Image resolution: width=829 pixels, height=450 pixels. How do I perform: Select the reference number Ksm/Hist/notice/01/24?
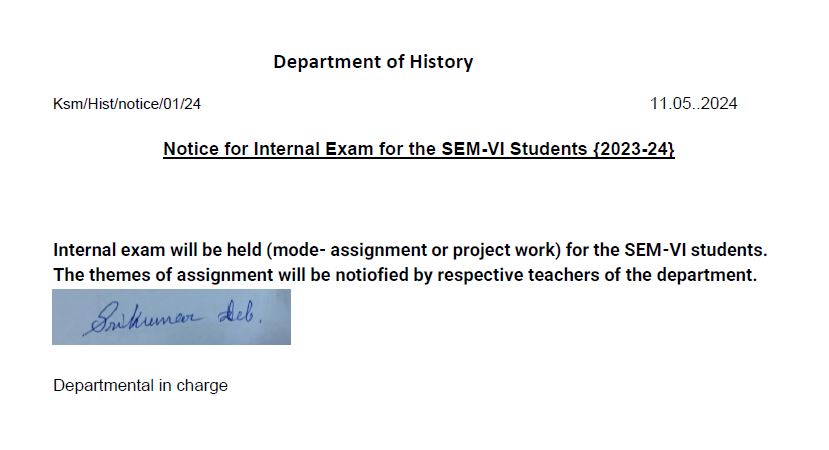[127, 104]
